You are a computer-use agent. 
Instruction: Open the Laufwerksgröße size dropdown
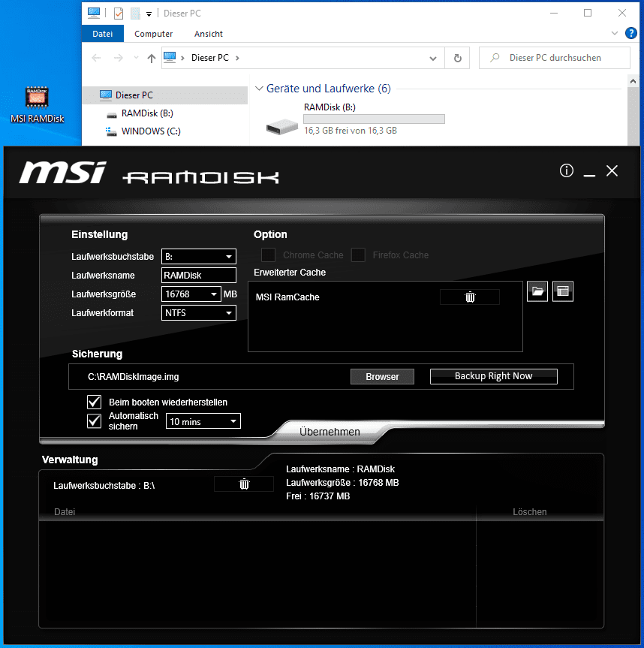pyautogui.click(x=191, y=294)
